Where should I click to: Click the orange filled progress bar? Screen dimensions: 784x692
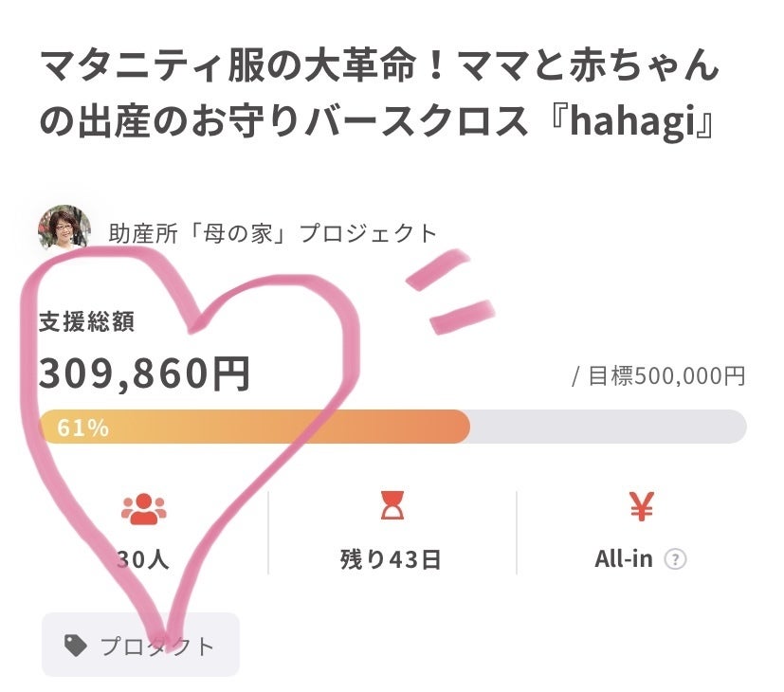[x=284, y=427]
